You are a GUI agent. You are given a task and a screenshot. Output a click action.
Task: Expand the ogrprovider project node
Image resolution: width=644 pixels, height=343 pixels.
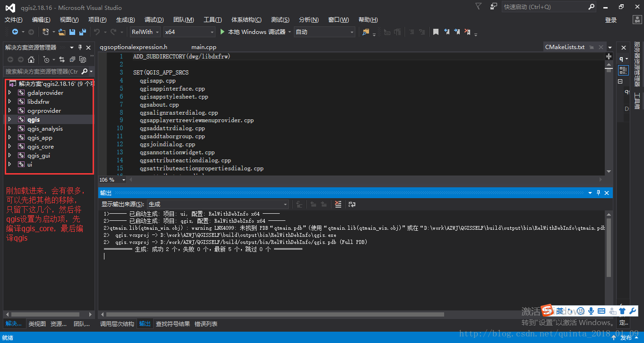9,111
